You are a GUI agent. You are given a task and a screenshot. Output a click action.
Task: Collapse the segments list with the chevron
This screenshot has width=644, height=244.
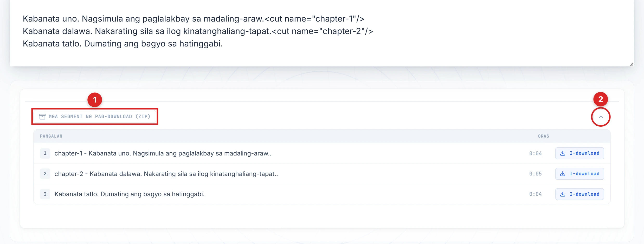tap(601, 117)
